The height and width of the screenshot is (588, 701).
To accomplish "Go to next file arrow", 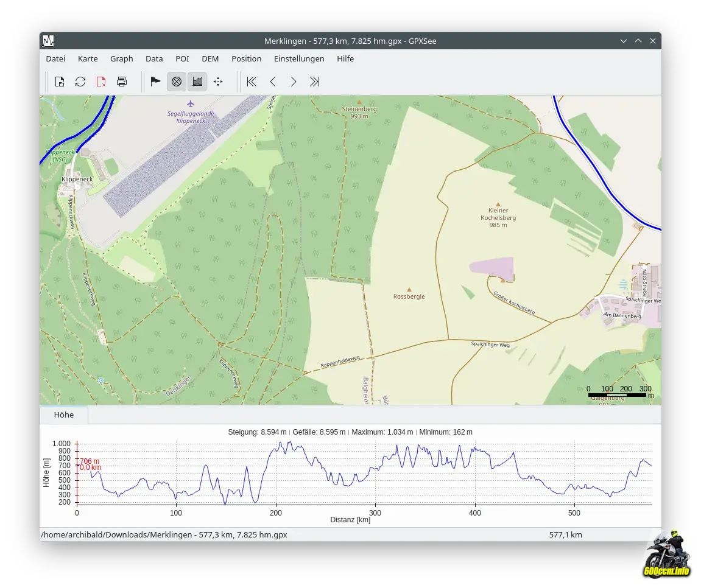I will pyautogui.click(x=294, y=82).
